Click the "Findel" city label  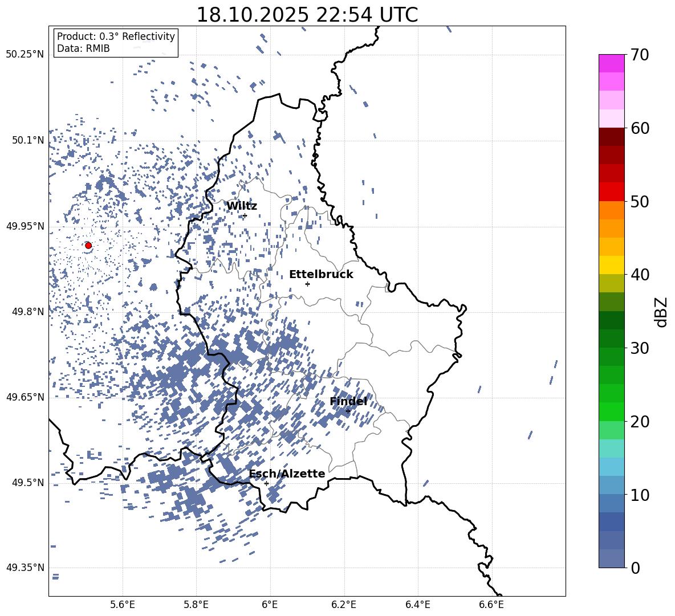(348, 401)
